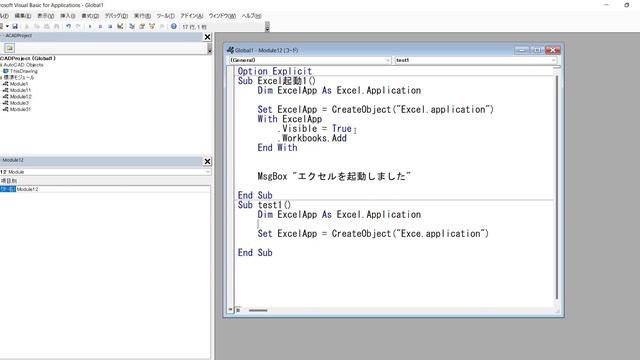
Task: Edit the Module12 name property field
Action: coord(113,189)
